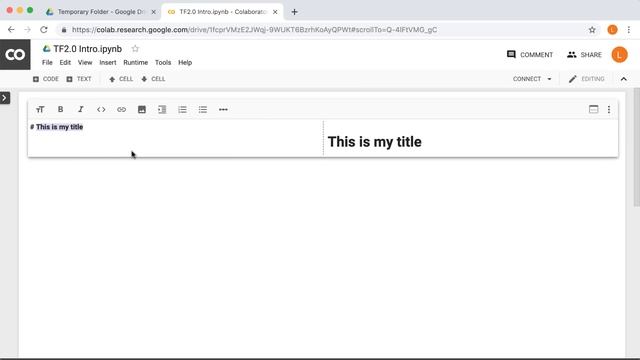Screen dimensions: 640x360
Task: Click the Connect button
Action: pos(527,79)
